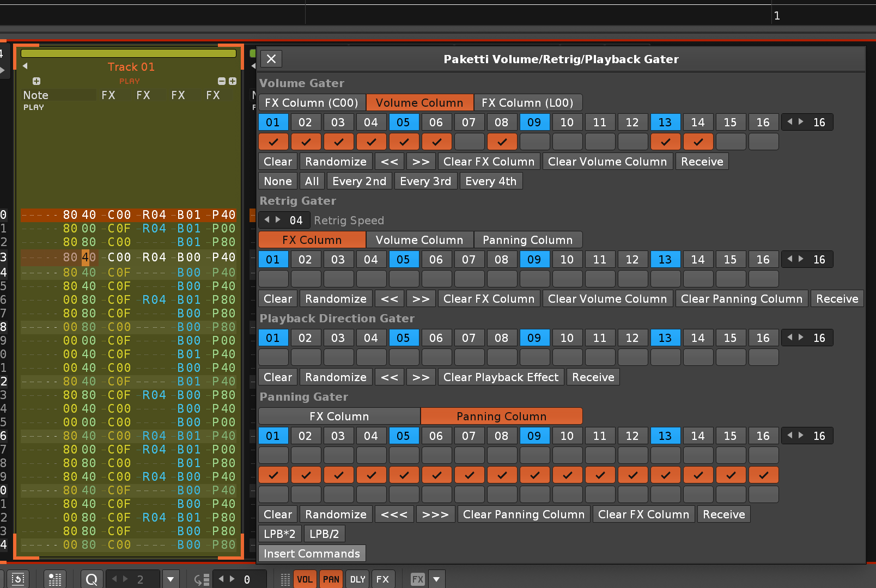The width and height of the screenshot is (876, 588).
Task: Select the FX Column (C00) tab in Volume Gater
Action: (311, 103)
